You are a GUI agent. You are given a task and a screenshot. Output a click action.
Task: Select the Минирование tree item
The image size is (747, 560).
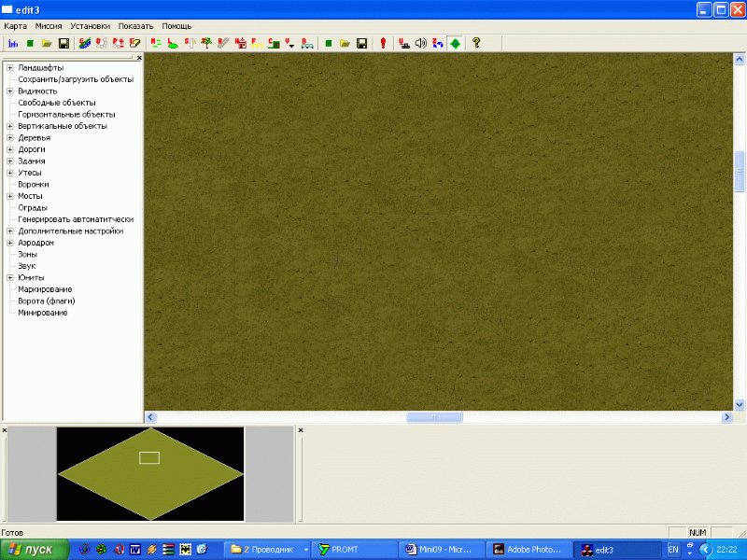pyautogui.click(x=43, y=313)
